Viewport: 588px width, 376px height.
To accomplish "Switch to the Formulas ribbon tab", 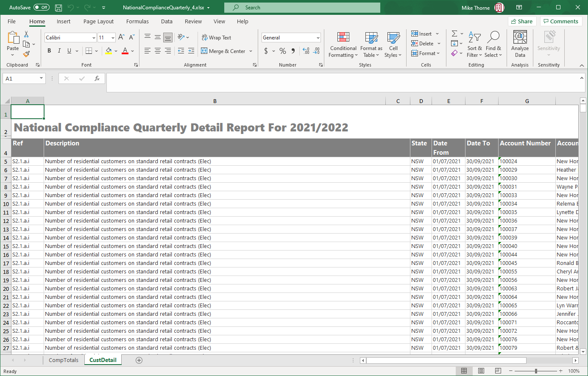I will coord(137,21).
